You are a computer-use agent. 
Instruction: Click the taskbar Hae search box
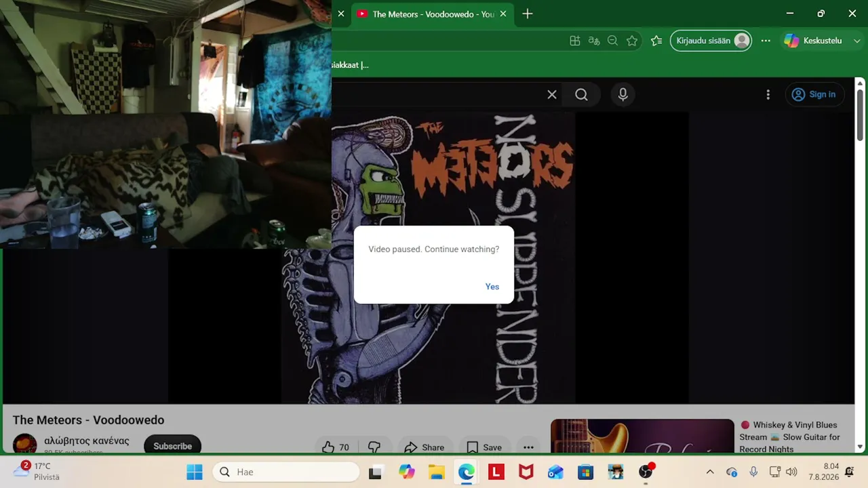(x=286, y=472)
